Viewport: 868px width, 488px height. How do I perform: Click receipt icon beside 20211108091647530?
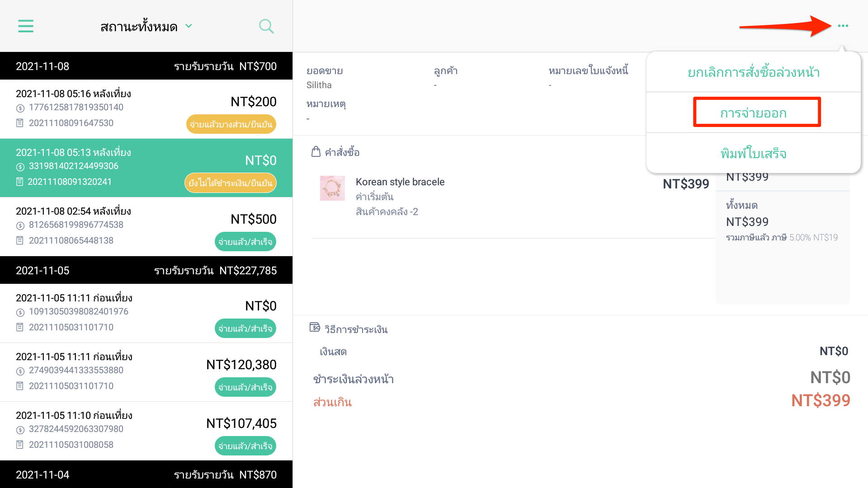[20, 123]
